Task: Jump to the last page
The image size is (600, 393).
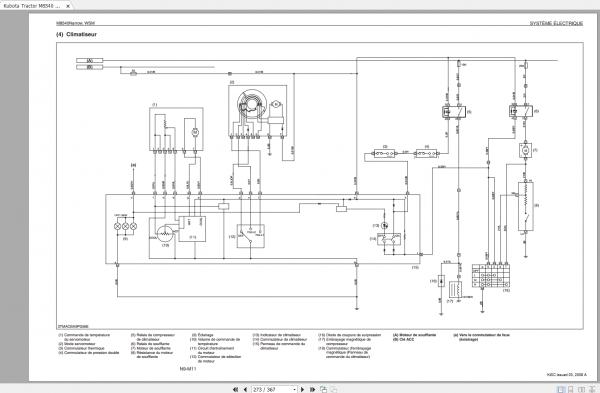Action: 312,390
